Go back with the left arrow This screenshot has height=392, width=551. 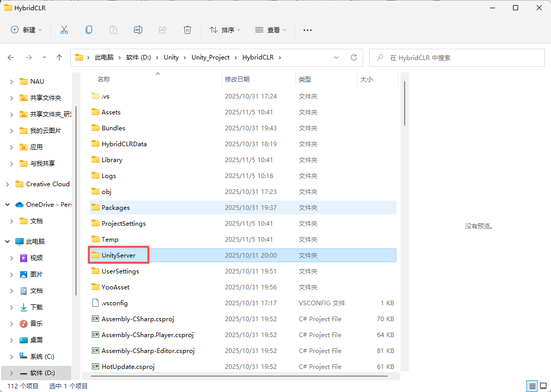(11, 57)
